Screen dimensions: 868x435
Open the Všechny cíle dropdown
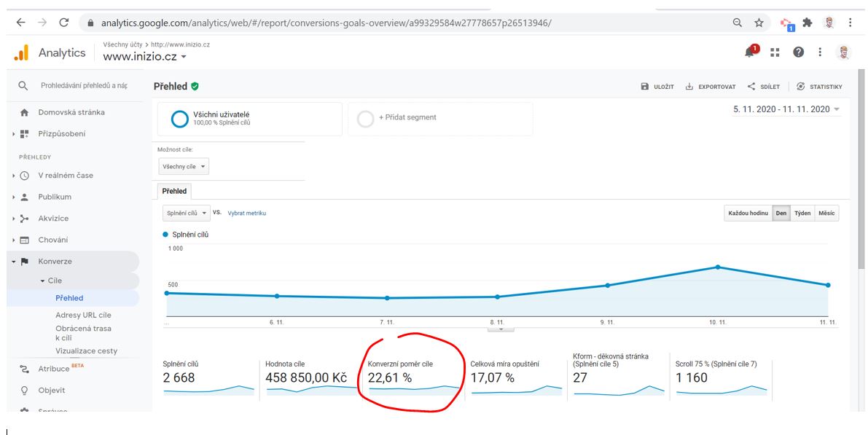(x=184, y=167)
